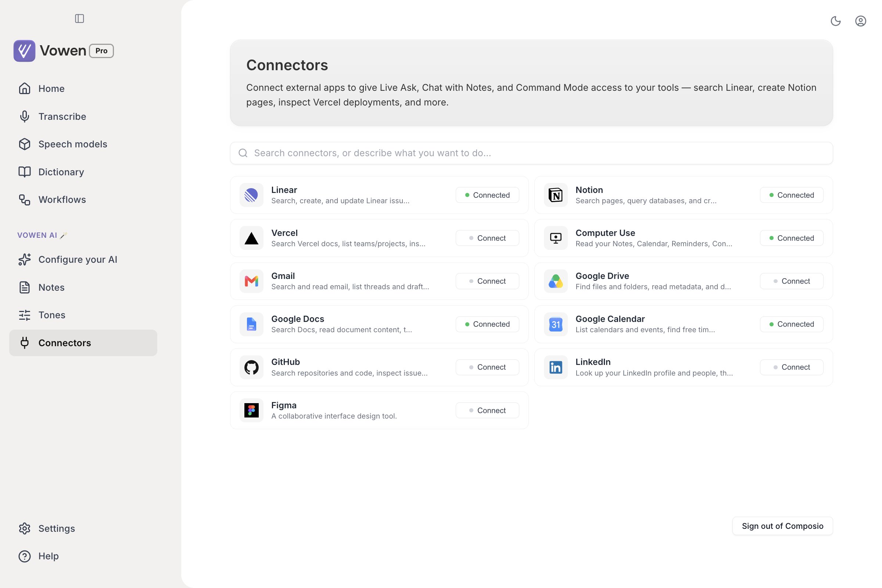This screenshot has width=882, height=588.
Task: Focus the Search connectors input field
Action: [x=531, y=153]
